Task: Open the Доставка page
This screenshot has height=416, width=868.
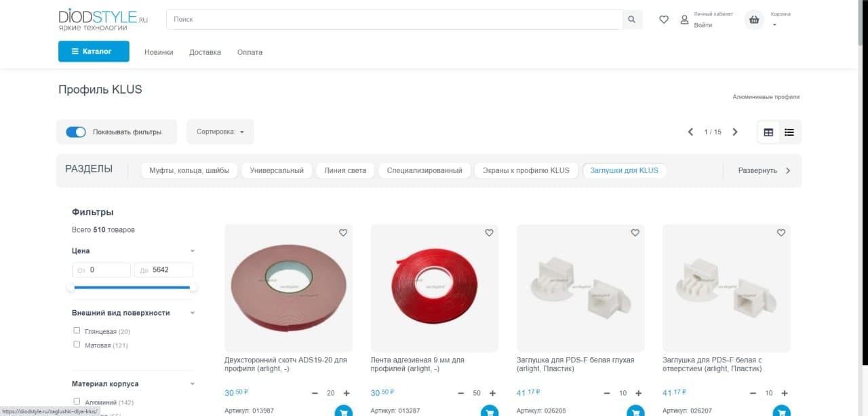Action: pos(205,52)
